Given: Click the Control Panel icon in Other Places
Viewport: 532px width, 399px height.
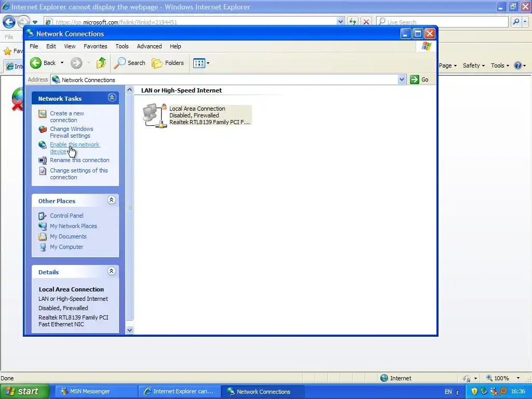Looking at the screenshot, I should tap(43, 216).
